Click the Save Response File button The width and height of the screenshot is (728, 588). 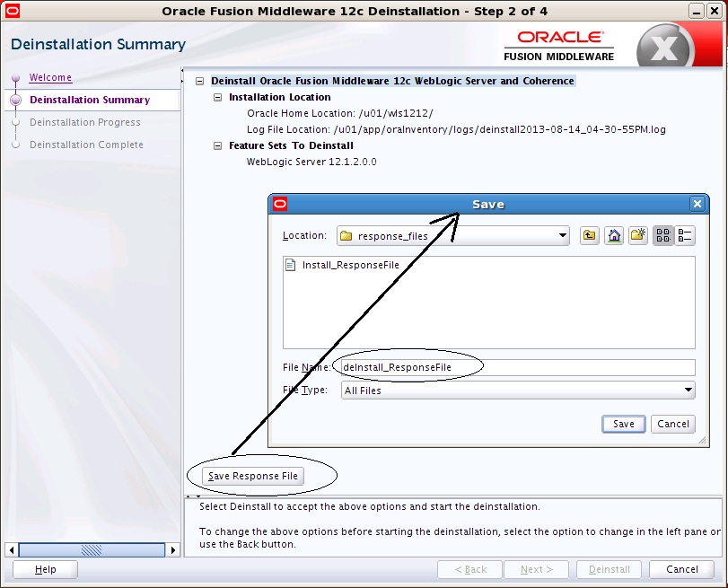253,476
